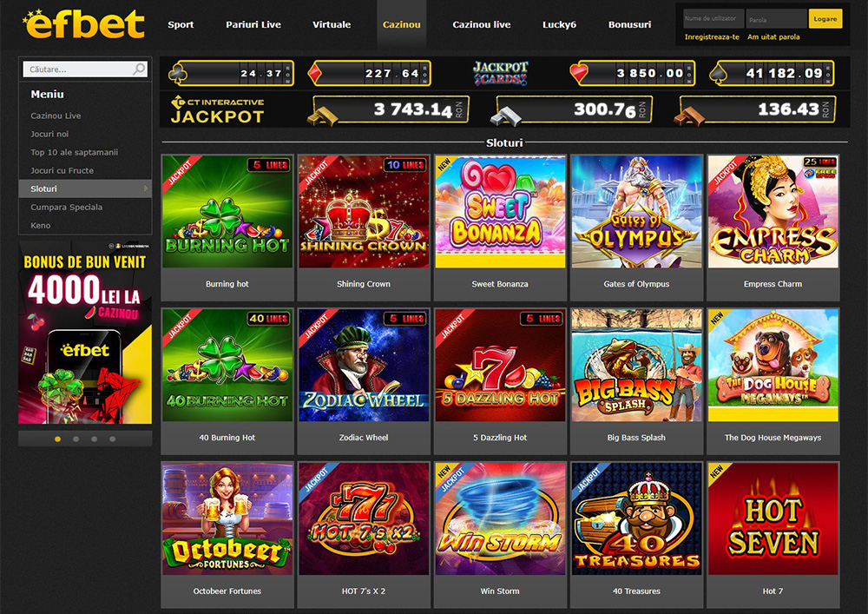Open the Pariuri Live tab
This screenshot has width=868, height=614.
click(x=253, y=24)
